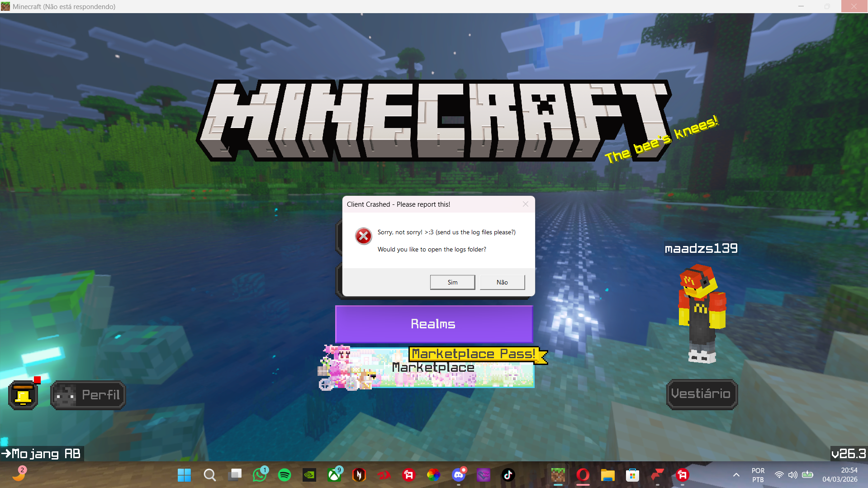Open the Opera browser on taskbar
Viewport: 868px width, 488px height.
(x=583, y=475)
